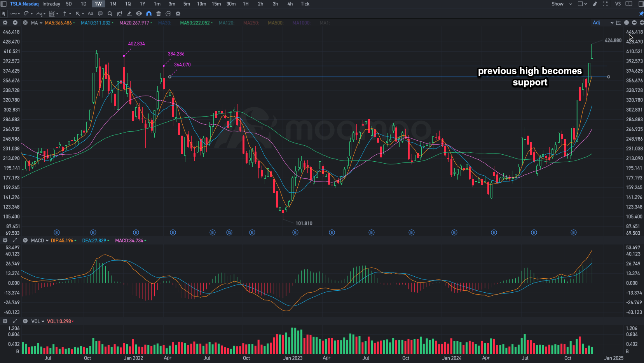This screenshot has width=644, height=363.
Task: Select the eraser highlighter tool
Action: pos(129,14)
